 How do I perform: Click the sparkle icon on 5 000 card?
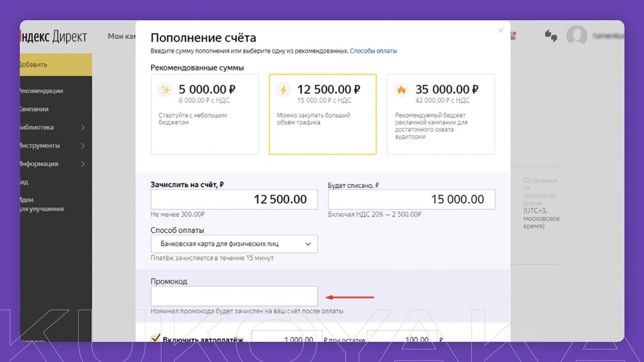pos(166,89)
